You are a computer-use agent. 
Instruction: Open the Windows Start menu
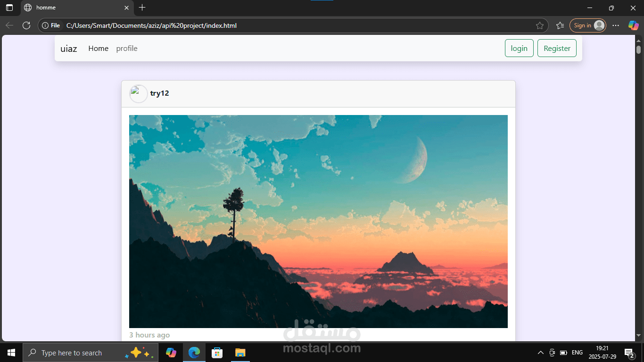11,353
